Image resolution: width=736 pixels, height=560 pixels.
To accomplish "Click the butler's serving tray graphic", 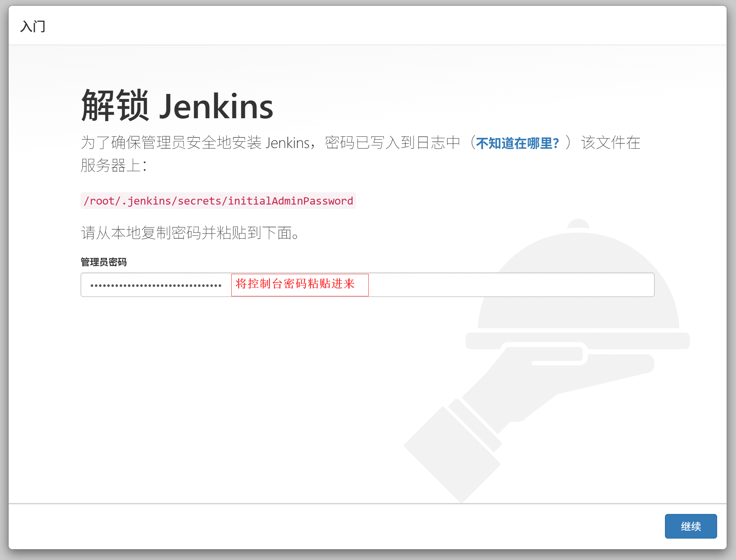I will point(645,341).
